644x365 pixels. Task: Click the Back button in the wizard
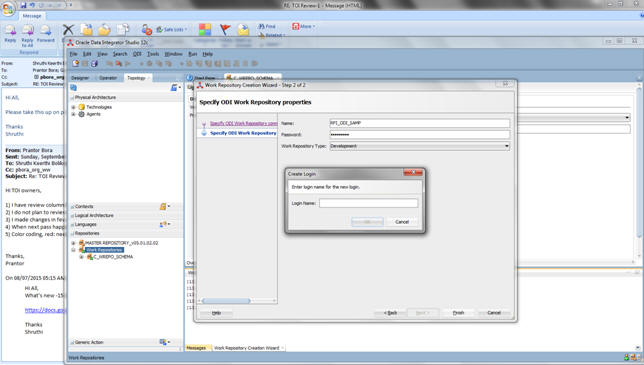(x=390, y=313)
